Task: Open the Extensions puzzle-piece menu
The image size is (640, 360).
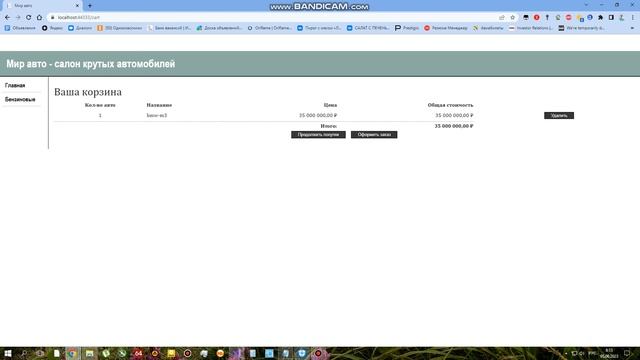Action: coord(600,18)
